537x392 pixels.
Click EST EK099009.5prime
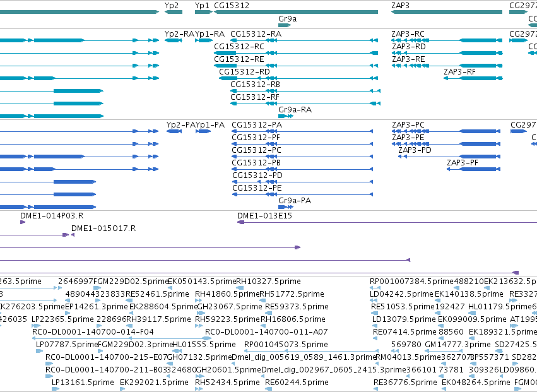472,319
